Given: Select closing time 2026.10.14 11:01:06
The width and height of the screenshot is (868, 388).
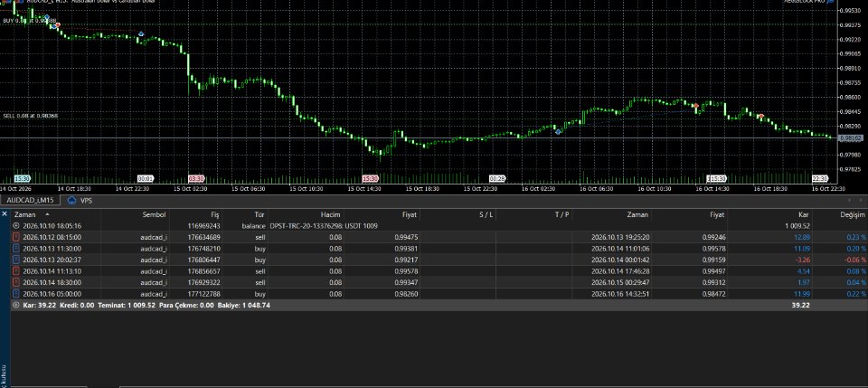Looking at the screenshot, I should click(x=620, y=249).
